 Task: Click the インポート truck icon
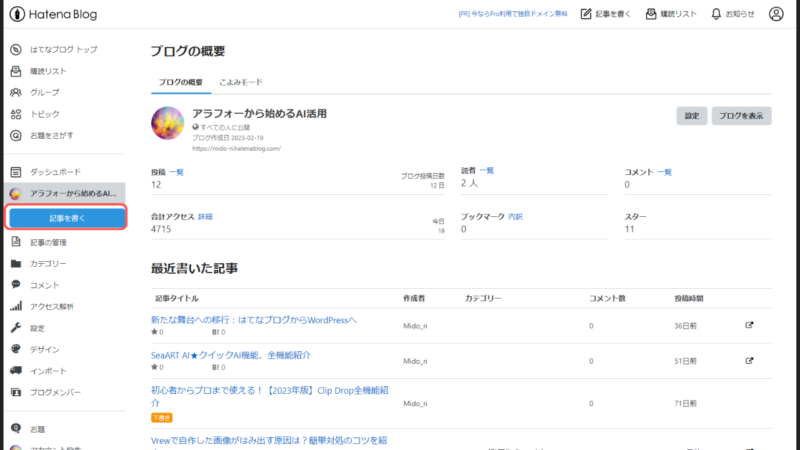click(x=16, y=370)
